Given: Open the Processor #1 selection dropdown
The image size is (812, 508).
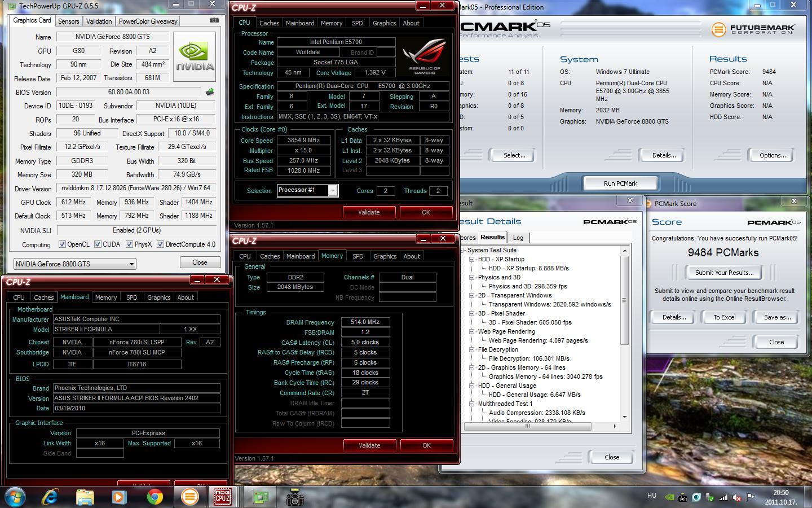Looking at the screenshot, I should point(307,190).
